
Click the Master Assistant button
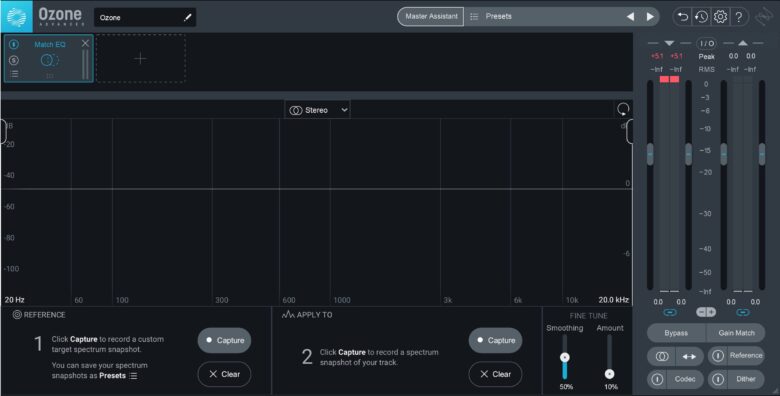(x=431, y=16)
